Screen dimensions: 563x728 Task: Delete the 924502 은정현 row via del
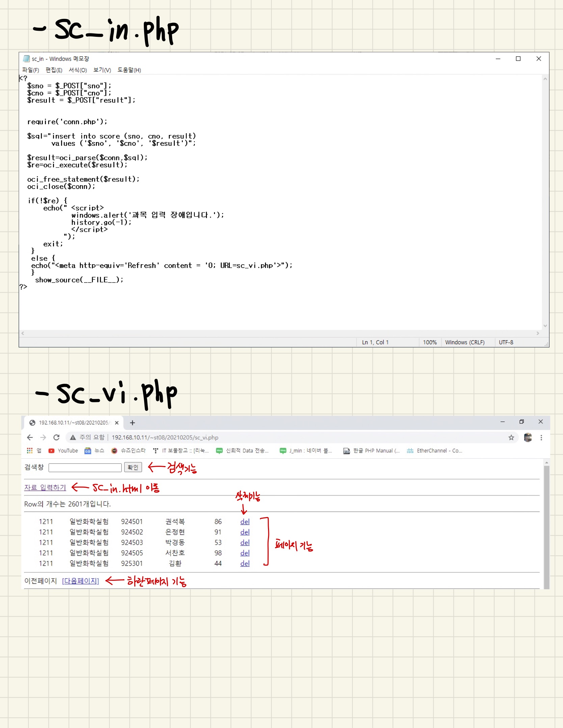pyautogui.click(x=245, y=532)
